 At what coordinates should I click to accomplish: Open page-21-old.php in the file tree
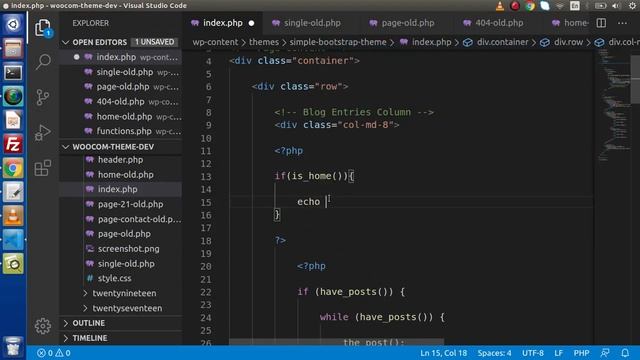click(130, 204)
